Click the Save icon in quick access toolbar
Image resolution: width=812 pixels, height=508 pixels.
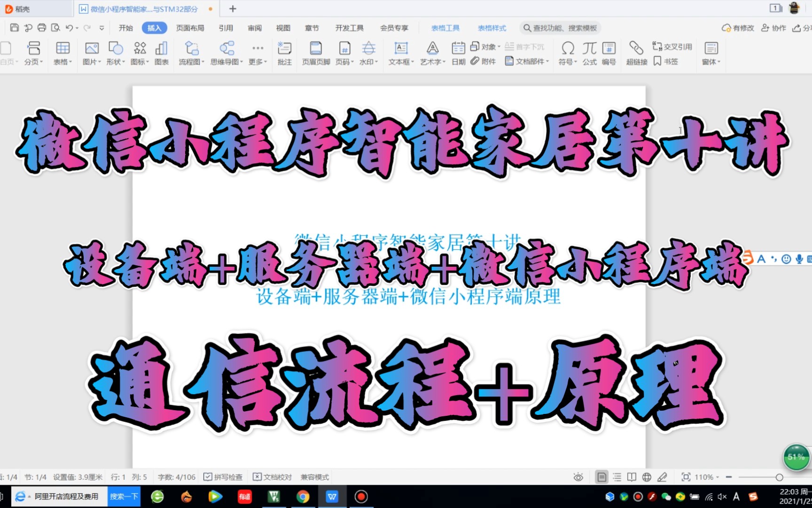[x=15, y=28]
